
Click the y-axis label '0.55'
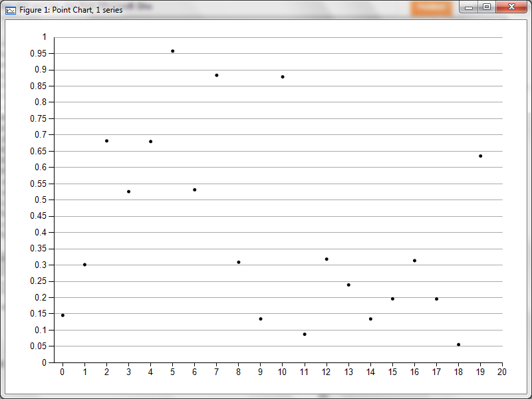pyautogui.click(x=38, y=184)
